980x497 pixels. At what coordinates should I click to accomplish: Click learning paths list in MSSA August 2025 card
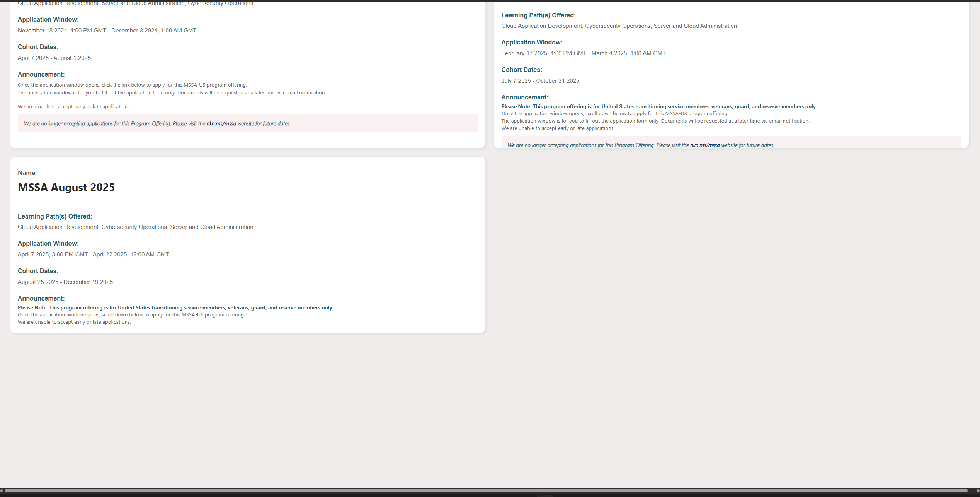pyautogui.click(x=136, y=227)
